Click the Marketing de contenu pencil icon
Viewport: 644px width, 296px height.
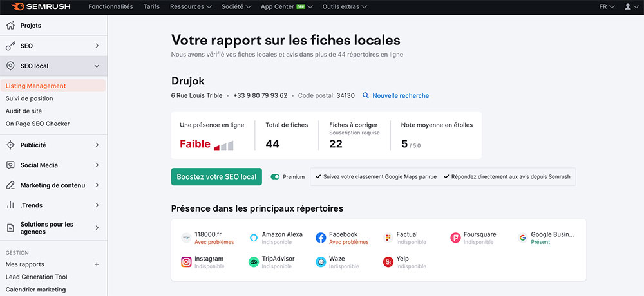coord(11,185)
